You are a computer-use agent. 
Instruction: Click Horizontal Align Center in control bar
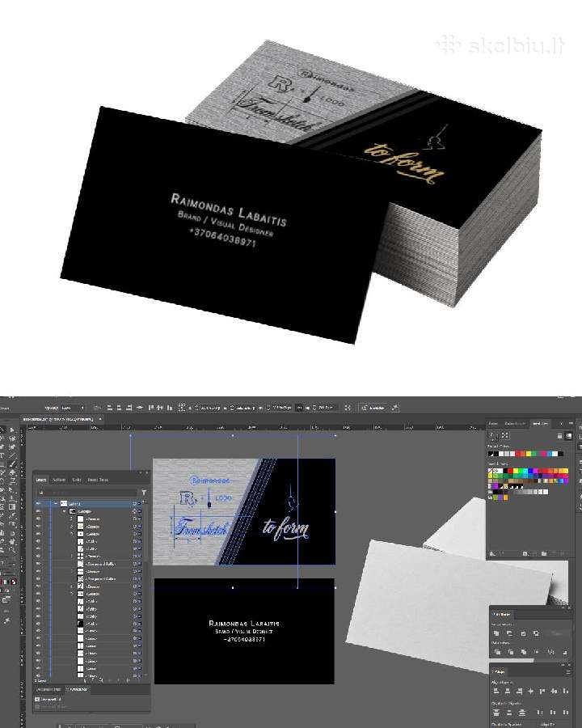120,408
